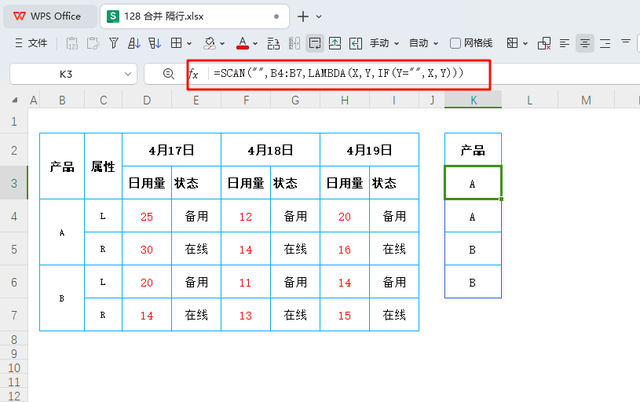Click the top vertical align icon
The image size is (640, 402).
(625, 42)
